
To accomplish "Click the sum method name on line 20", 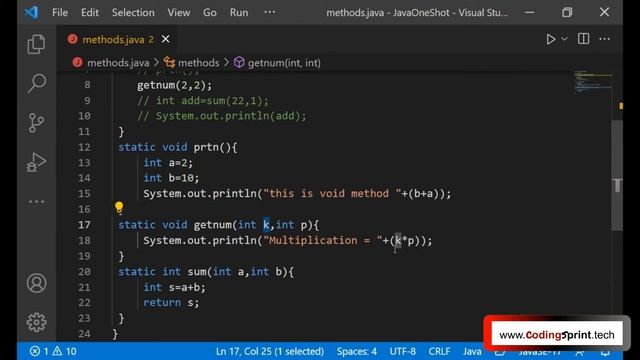I will pyautogui.click(x=197, y=271).
